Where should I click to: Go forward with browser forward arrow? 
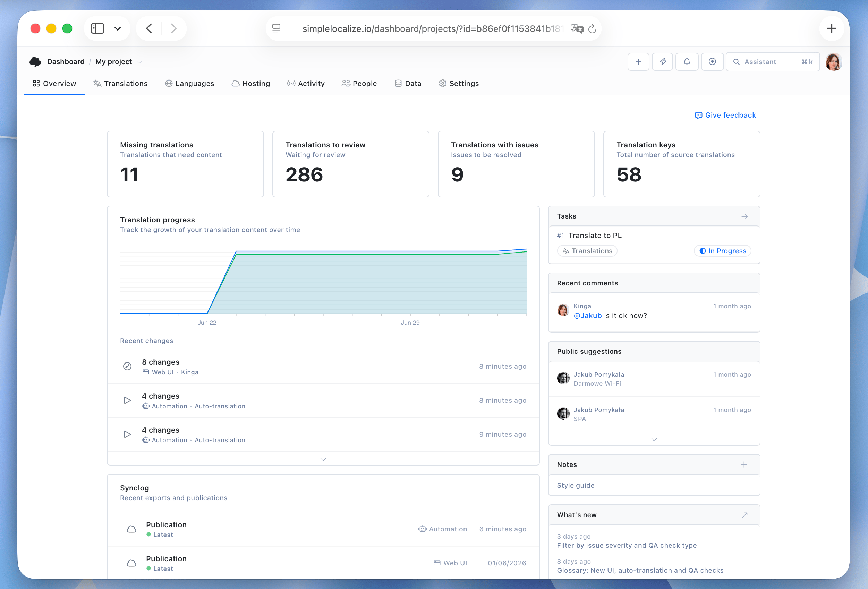[x=174, y=28]
